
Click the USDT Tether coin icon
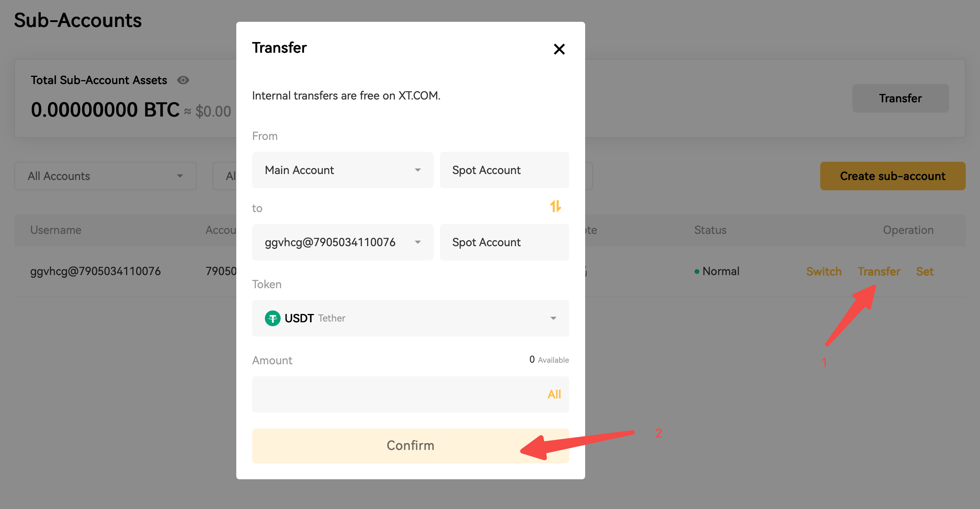272,318
